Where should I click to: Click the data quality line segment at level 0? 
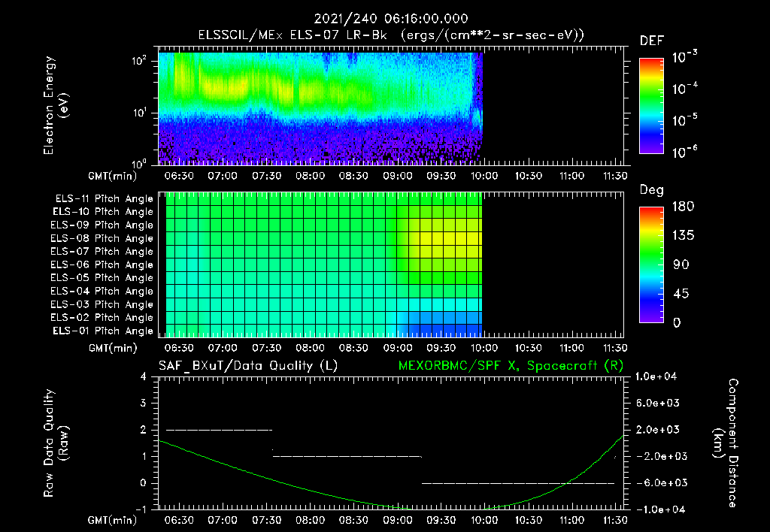coord(518,483)
